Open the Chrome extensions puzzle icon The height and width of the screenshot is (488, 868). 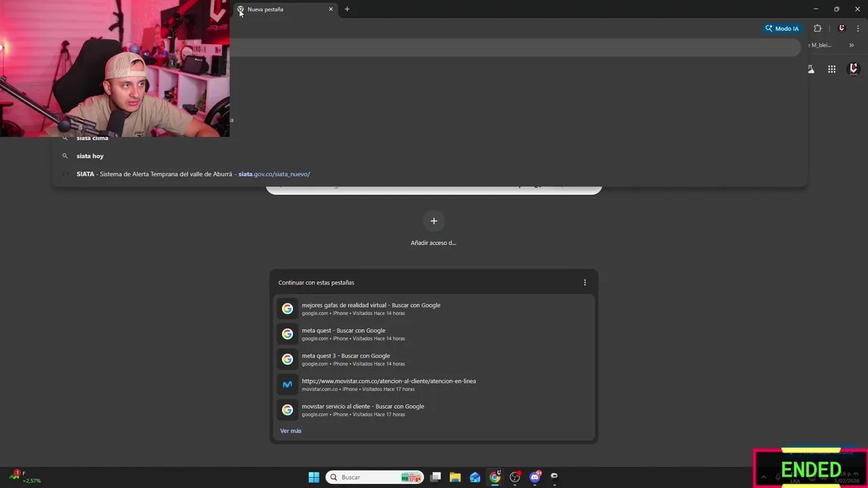click(817, 28)
